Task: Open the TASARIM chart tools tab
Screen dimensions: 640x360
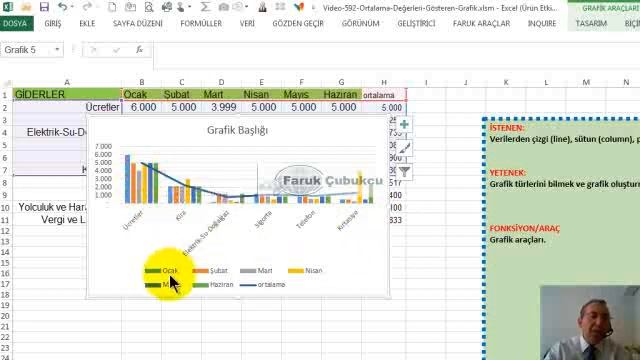Action: (x=591, y=24)
